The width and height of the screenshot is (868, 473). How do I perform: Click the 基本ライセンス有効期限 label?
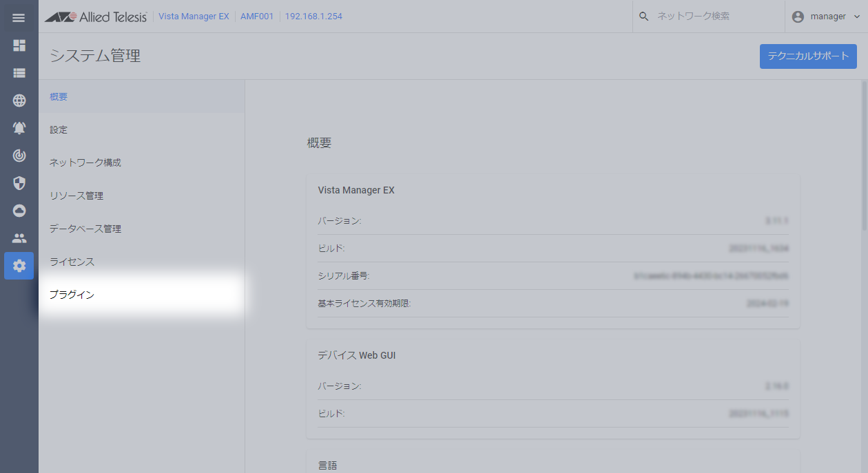(x=364, y=303)
